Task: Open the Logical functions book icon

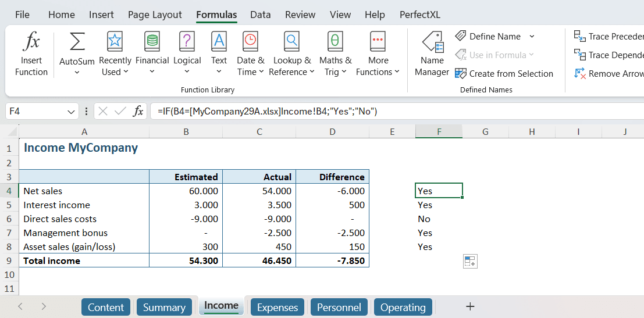Action: [x=187, y=41]
